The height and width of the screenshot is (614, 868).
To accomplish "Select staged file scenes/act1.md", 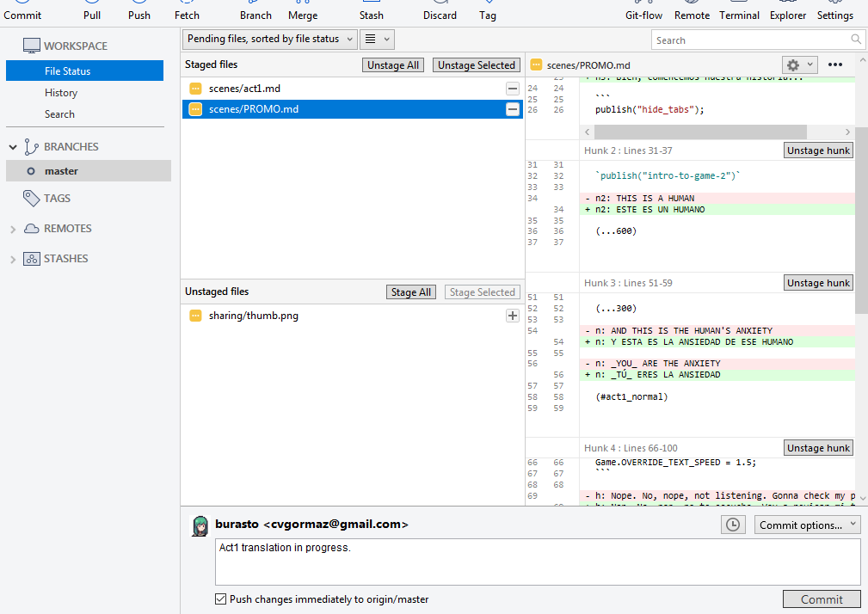I will click(352, 89).
